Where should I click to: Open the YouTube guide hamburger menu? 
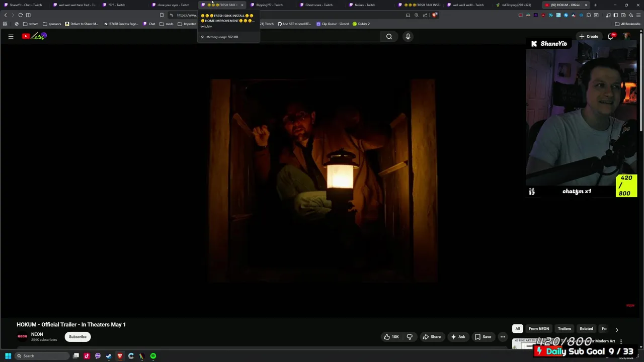point(11,36)
